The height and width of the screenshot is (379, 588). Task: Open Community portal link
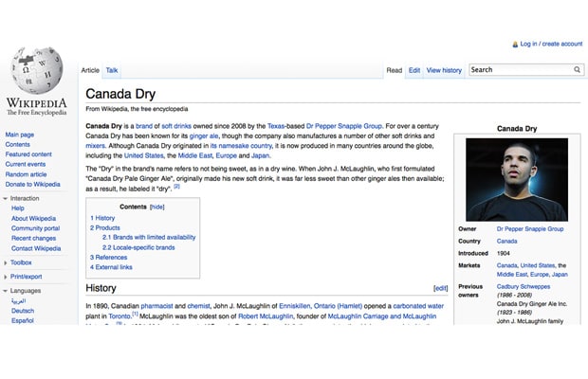(x=35, y=228)
